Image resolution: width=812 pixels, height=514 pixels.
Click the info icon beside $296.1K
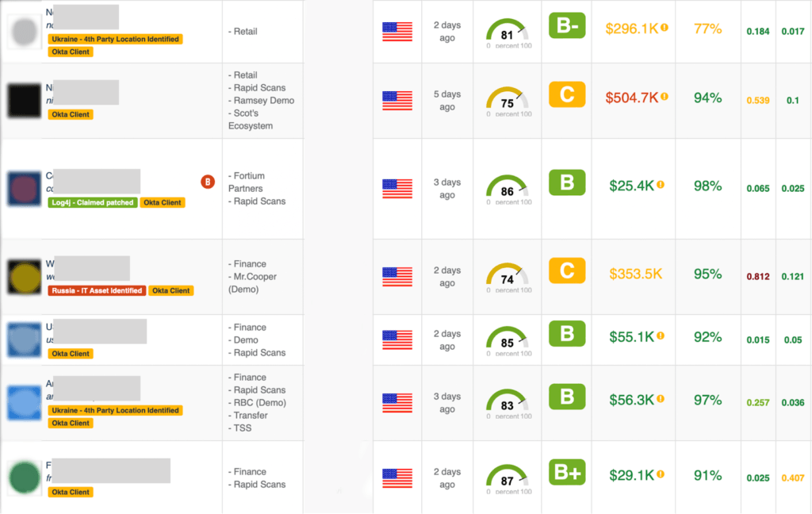[665, 28]
